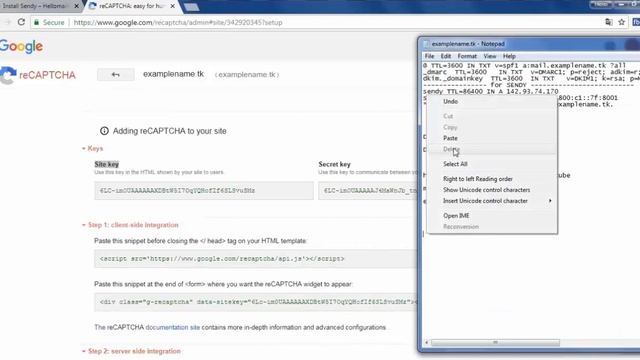Choose Open IME in the context menu

[x=492, y=216]
